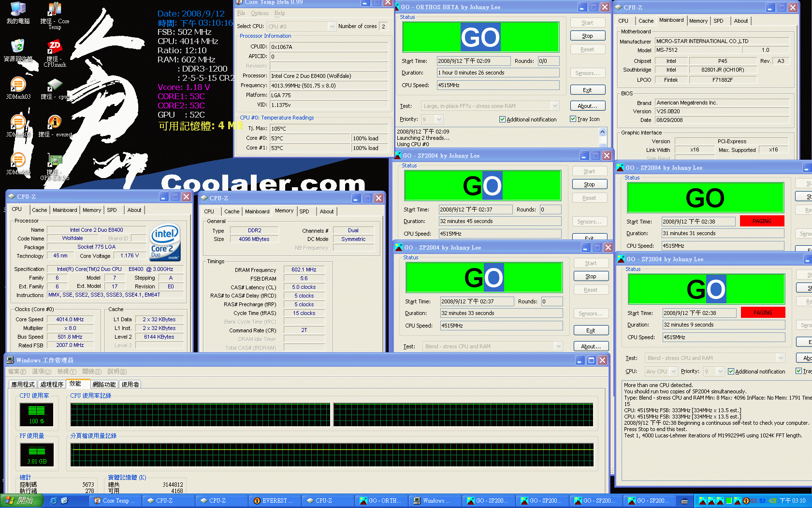Open the Select CPU dropdown in Core Temp
Image resolution: width=812 pixels, height=508 pixels.
coord(332,27)
